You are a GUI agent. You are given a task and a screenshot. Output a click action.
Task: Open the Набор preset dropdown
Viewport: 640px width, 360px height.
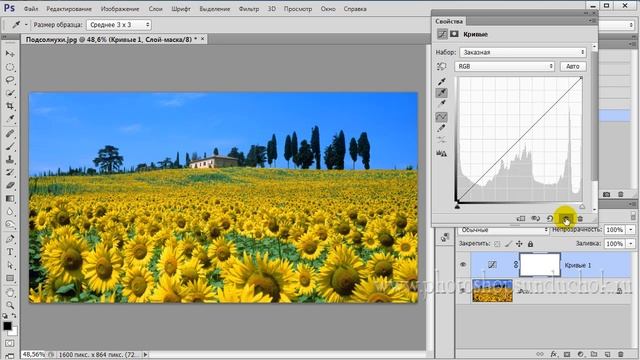[x=523, y=52]
